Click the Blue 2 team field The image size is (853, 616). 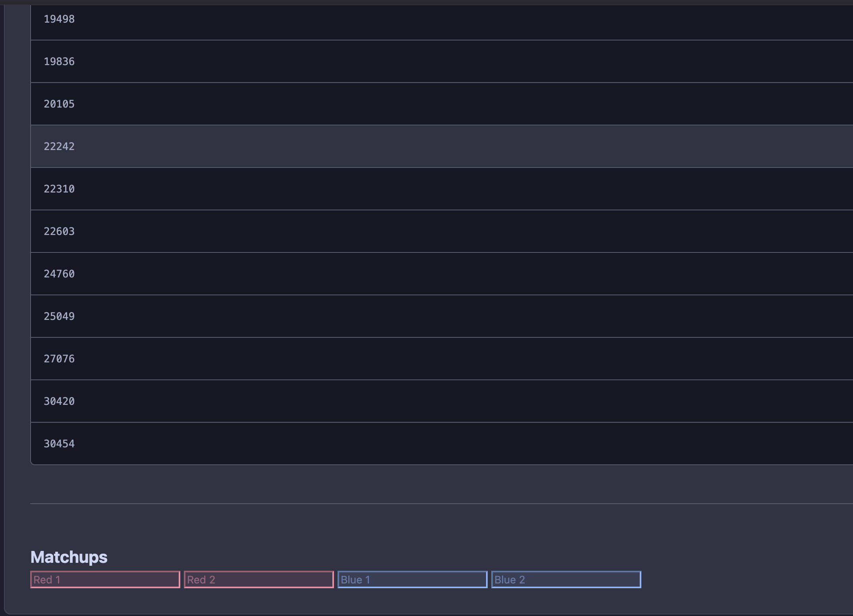566,579
